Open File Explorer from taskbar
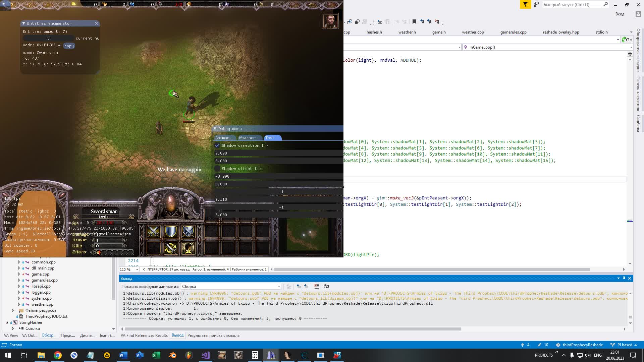This screenshot has width=644, height=362. (x=41, y=355)
